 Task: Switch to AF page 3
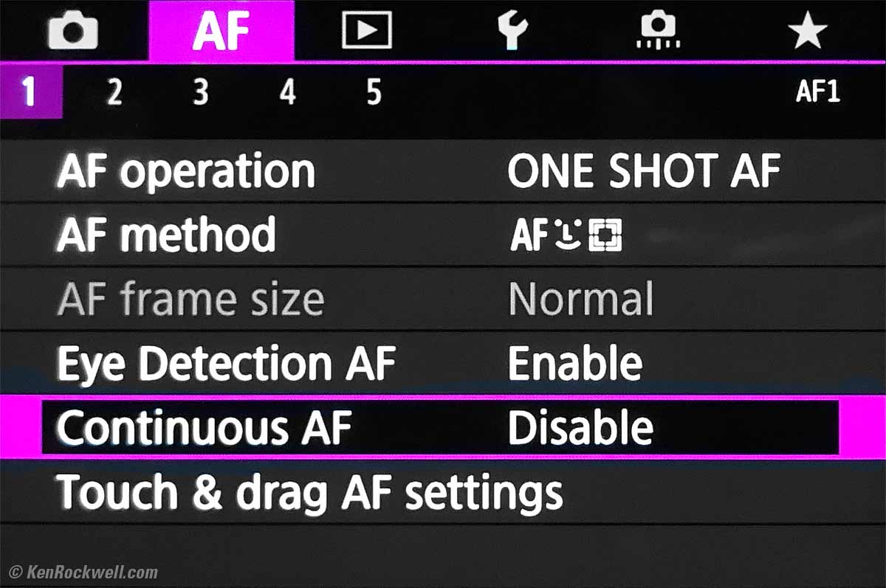[x=200, y=93]
